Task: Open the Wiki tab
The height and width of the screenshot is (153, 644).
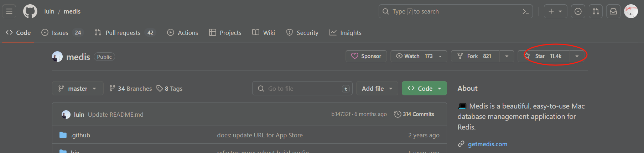Action: click(x=264, y=33)
